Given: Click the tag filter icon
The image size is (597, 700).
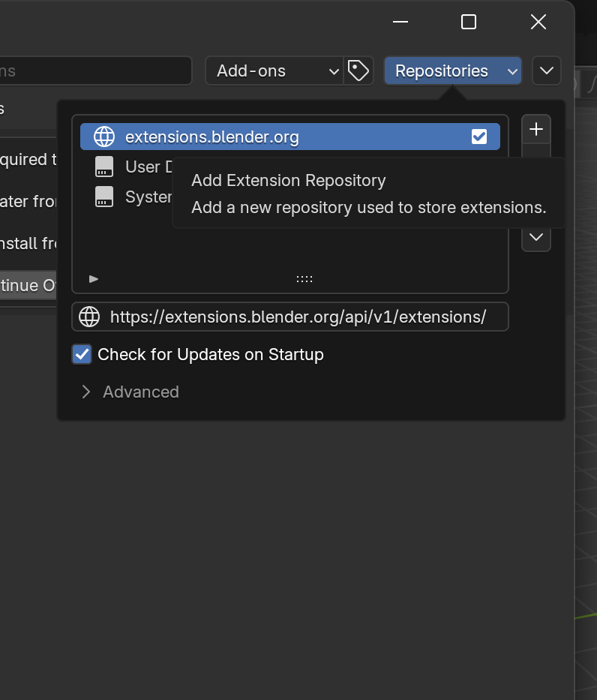Looking at the screenshot, I should pyautogui.click(x=358, y=71).
